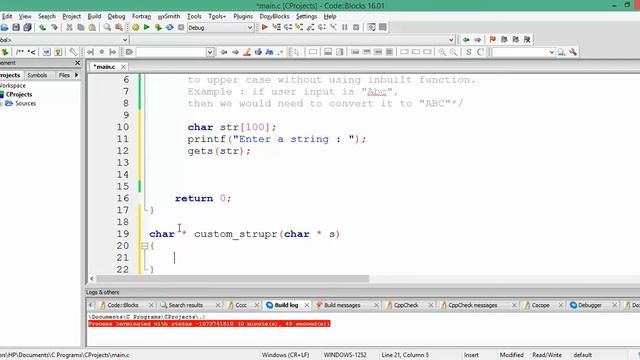Viewport: 640px width, 360px height.
Task: Click the Build and run icon
Action: pos(158,27)
